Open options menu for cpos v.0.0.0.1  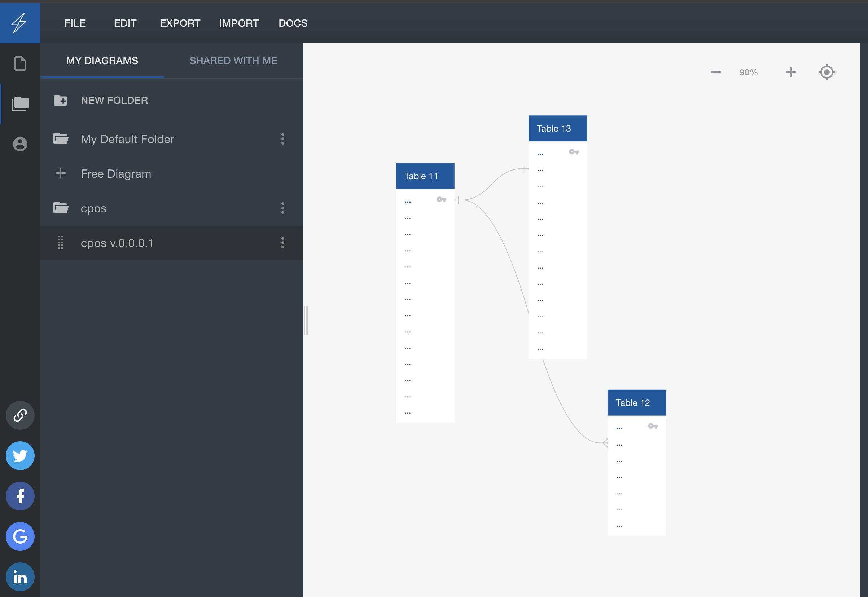point(282,243)
